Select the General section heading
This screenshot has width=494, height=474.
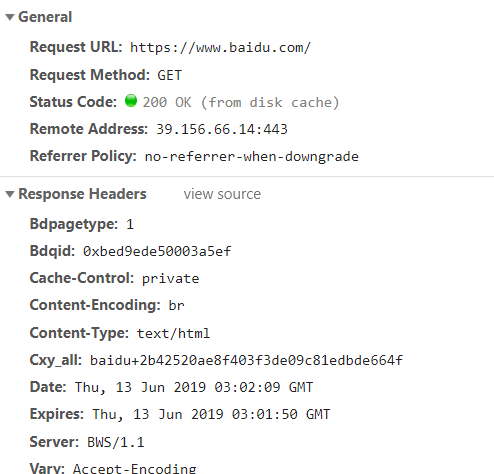point(45,17)
